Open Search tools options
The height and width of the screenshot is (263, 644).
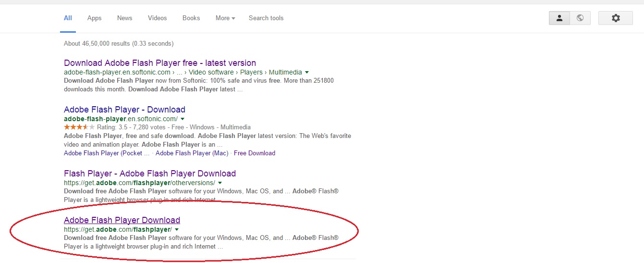[266, 18]
